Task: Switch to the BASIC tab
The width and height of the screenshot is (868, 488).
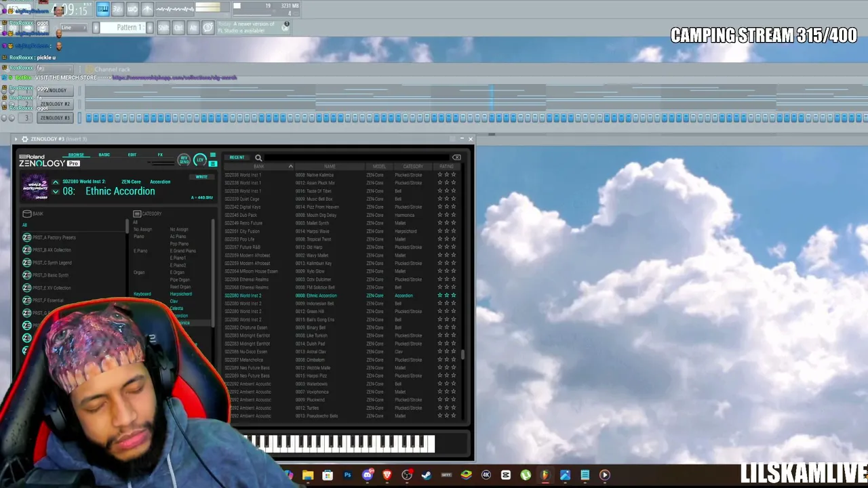Action: point(104,155)
